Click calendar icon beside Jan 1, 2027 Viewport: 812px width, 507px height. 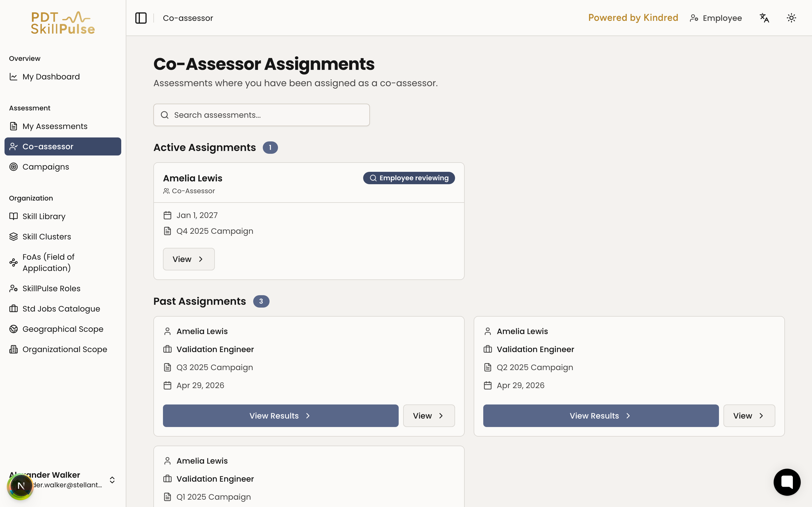point(167,215)
